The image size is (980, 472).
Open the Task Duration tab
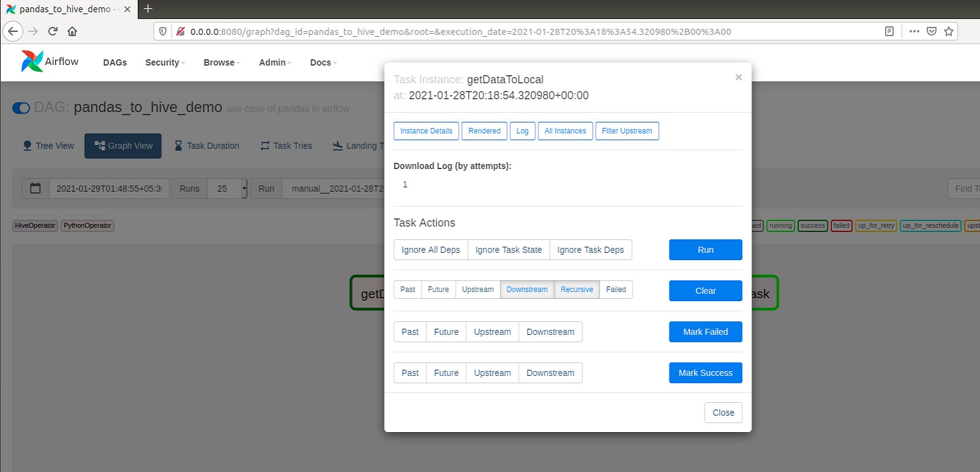(206, 146)
